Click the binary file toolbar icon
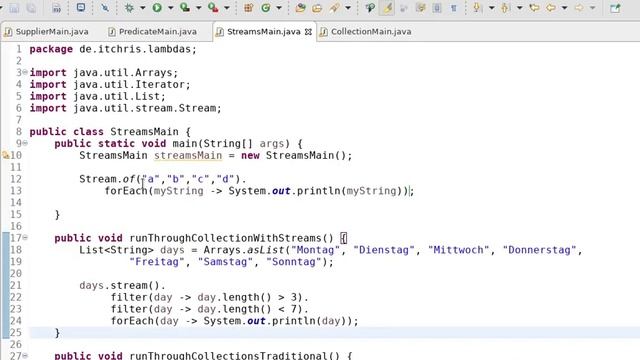Viewport: 640px width, 360px height. click(56, 8)
